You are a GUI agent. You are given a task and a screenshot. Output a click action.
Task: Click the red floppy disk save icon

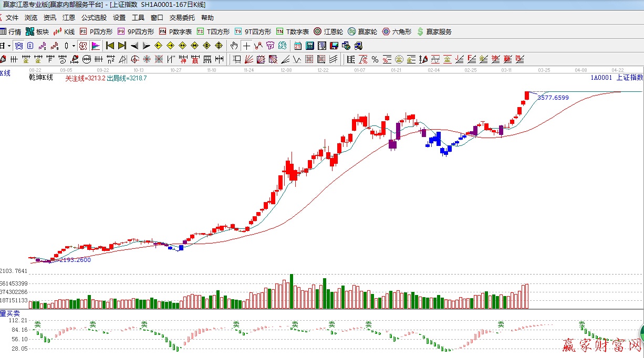334,46
